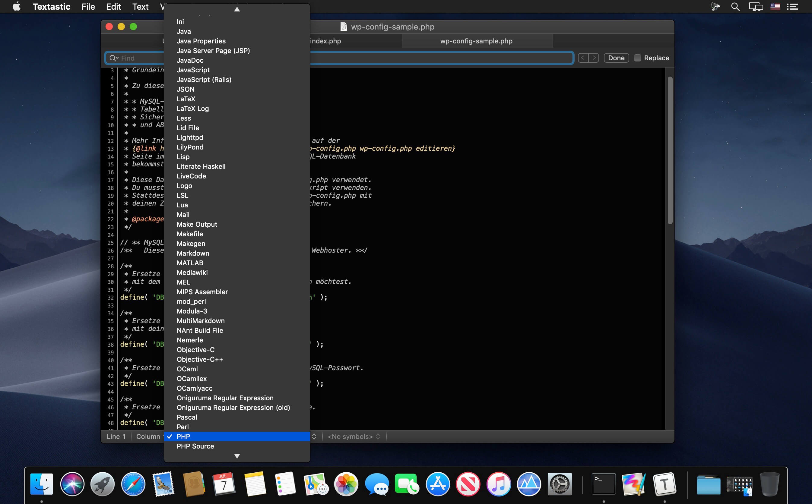812x504 pixels.
Task: Click the editor vertical scrollbar thumb
Action: (x=670, y=150)
